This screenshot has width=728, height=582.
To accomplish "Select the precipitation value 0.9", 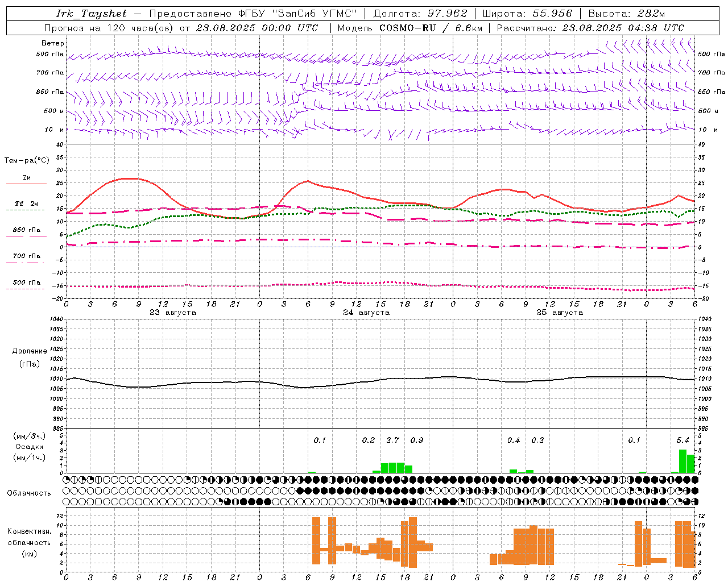I will pyautogui.click(x=417, y=440).
